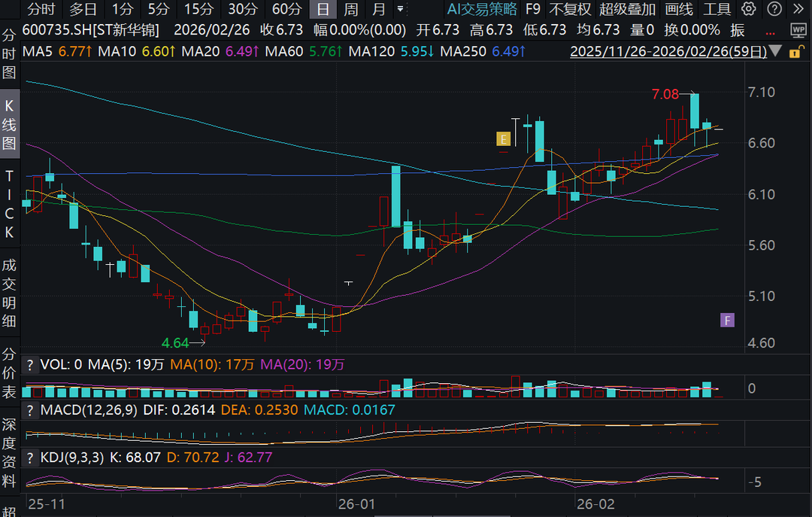Open the chart settings gear icon

747,9
